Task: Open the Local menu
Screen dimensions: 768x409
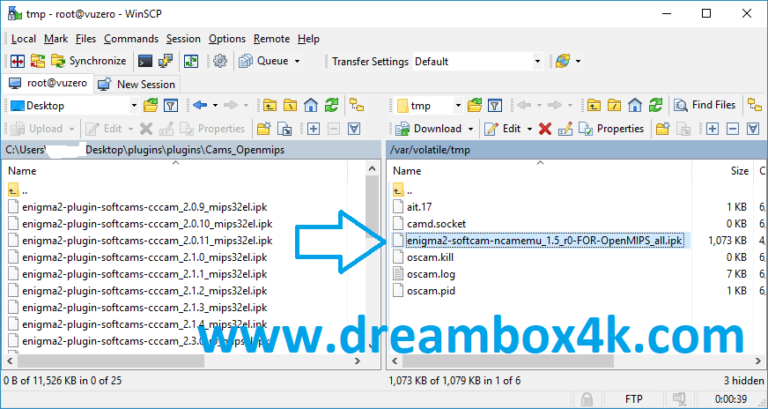Action: [x=23, y=39]
